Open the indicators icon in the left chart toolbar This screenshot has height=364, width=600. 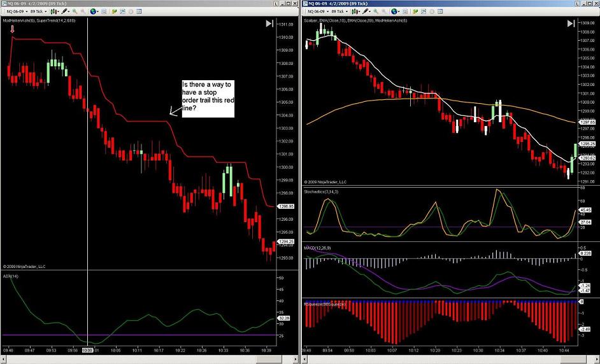[122, 11]
